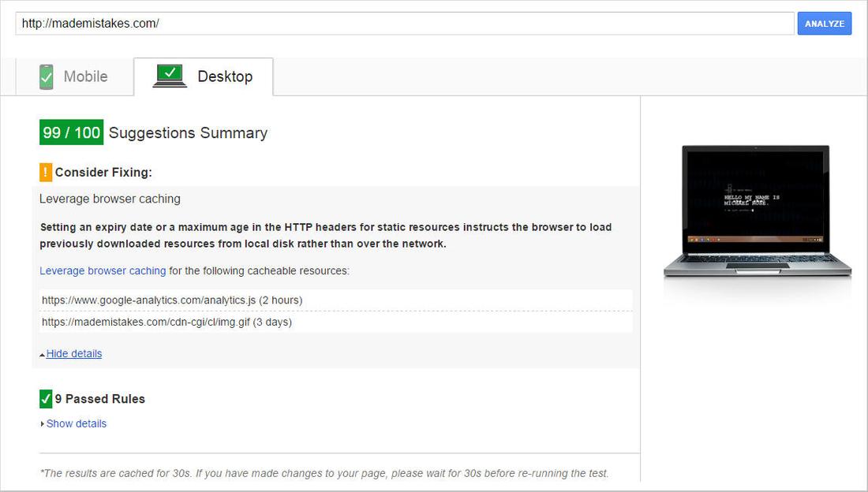The image size is (868, 492).
Task: Click the green checkmark beside 9 Passed Rules
Action: (x=46, y=398)
